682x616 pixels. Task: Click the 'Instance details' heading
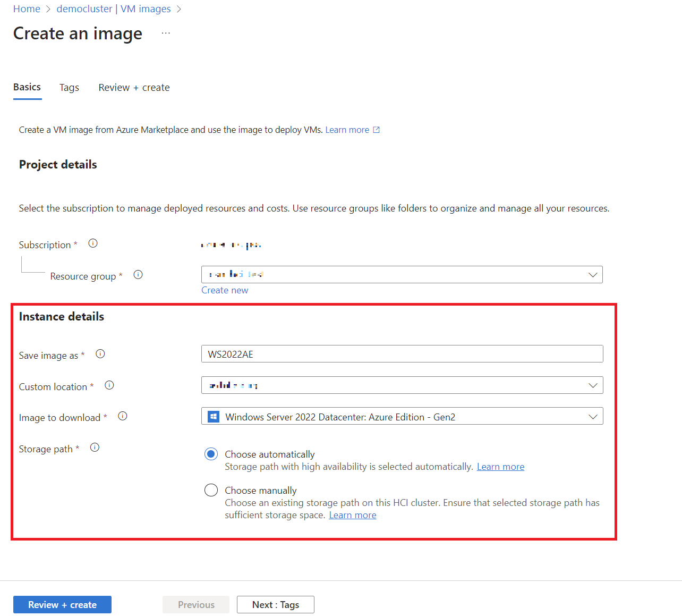tap(62, 317)
